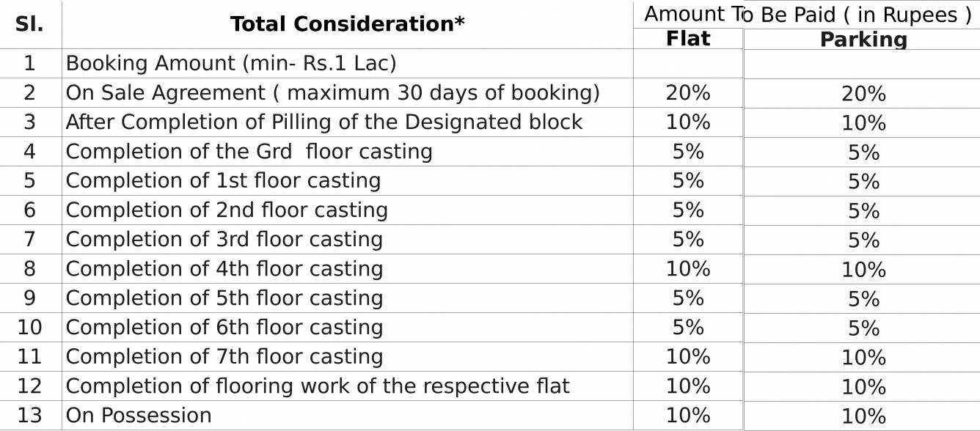
Task: Select the Flat 20% cell for Sale Agreement
Action: click(688, 92)
